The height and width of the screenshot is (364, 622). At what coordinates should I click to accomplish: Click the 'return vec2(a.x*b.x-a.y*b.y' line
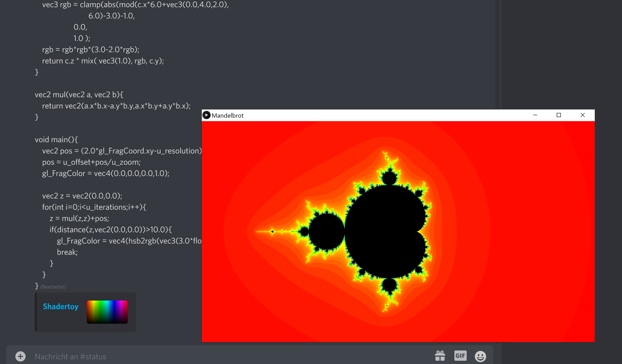click(116, 106)
